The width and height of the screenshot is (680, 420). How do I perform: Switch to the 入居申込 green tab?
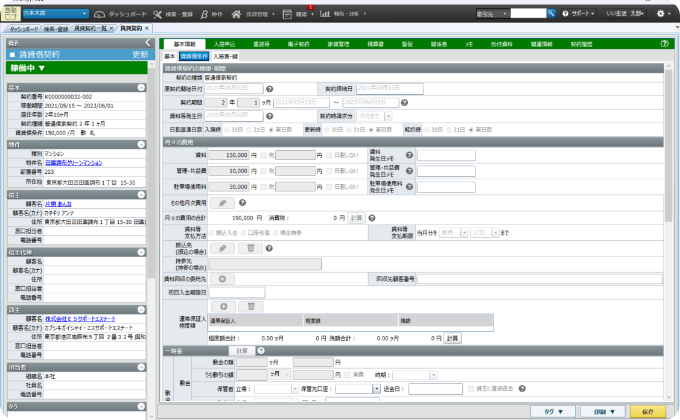pyautogui.click(x=224, y=44)
